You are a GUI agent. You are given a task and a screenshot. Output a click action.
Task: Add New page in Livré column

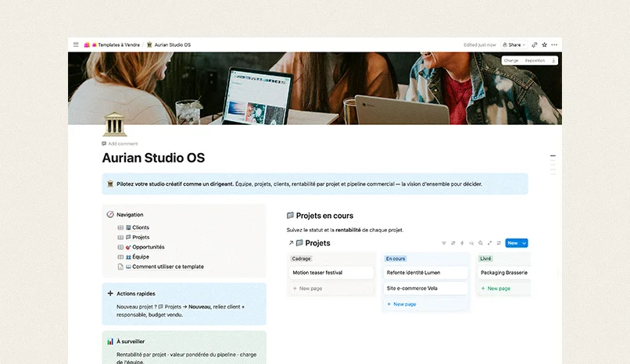[x=504, y=288]
